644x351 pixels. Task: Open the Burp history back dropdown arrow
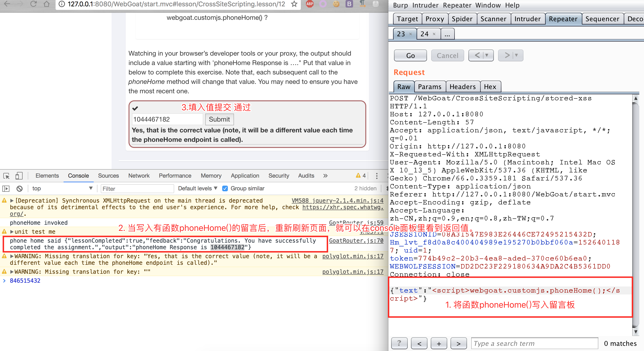[487, 55]
